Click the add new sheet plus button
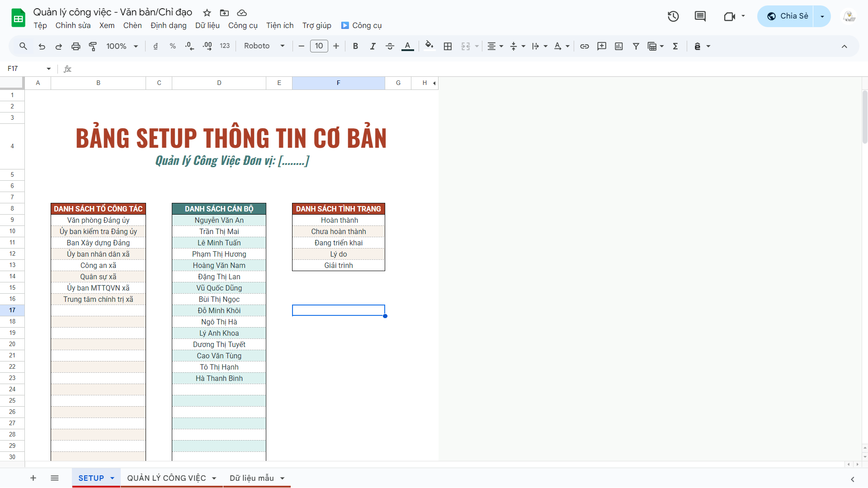868x488 pixels. [x=33, y=478]
